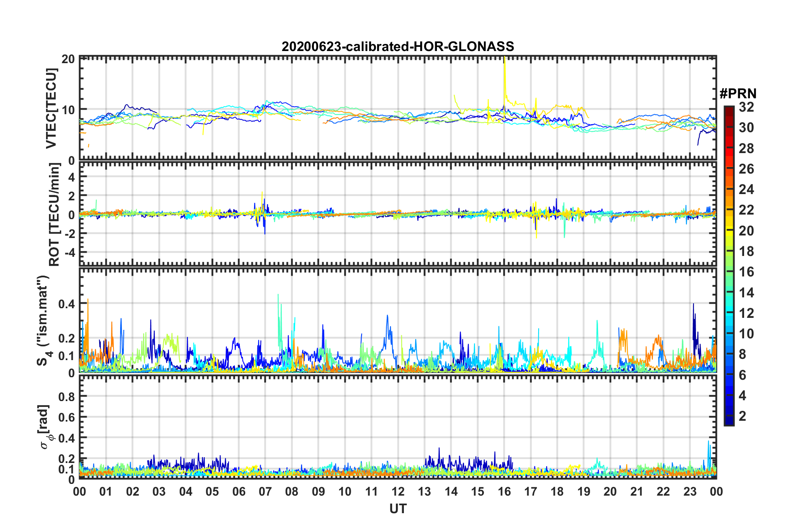Click x-axis tick label 02
The width and height of the screenshot is (796, 532).
pyautogui.click(x=133, y=491)
